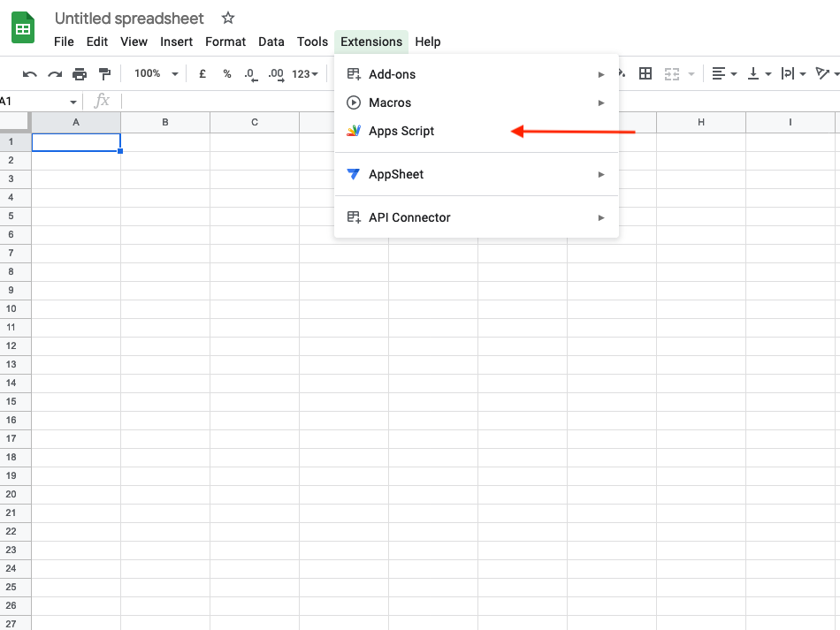Click the Decrease decimal places icon
Viewport: 840px width, 630px height.
coord(251,74)
